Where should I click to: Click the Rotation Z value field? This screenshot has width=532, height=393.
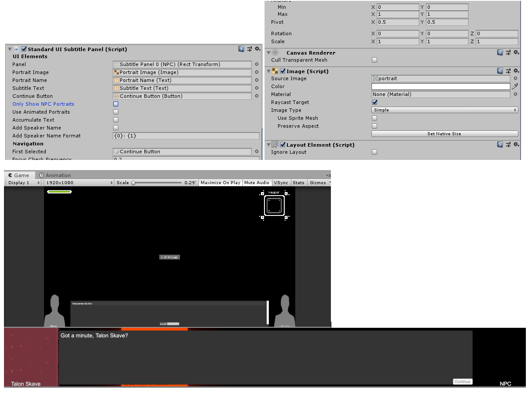(497, 33)
